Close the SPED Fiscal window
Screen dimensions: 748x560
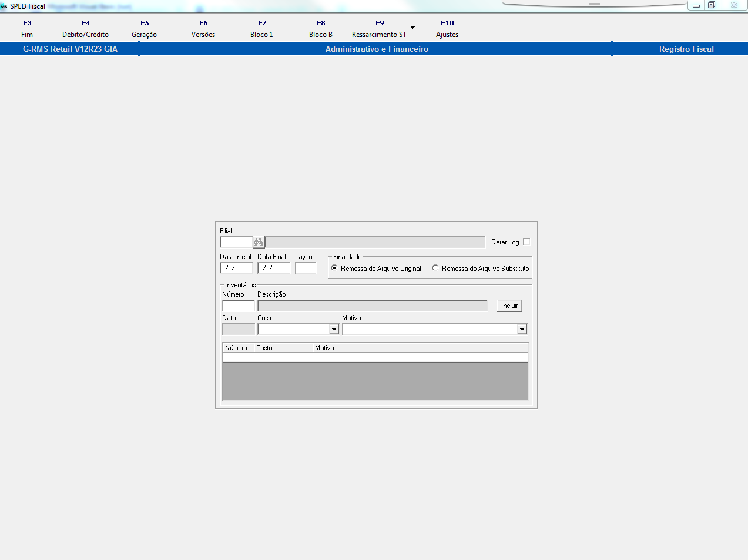pos(734,5)
